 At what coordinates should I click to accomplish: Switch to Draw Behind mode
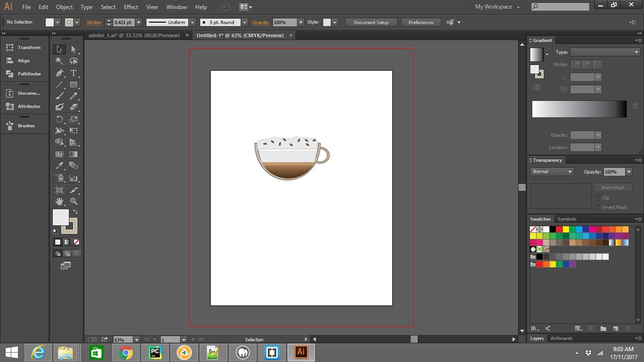pyautogui.click(x=67, y=254)
